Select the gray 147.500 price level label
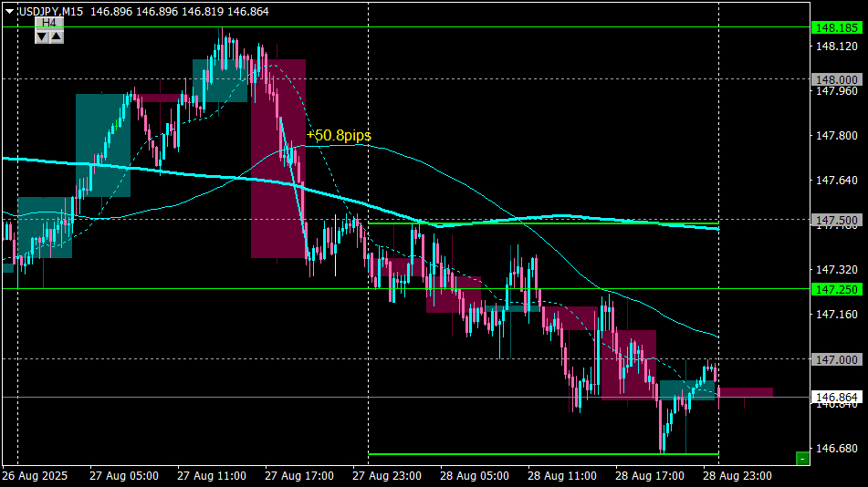Screen dimensions: 868x487 (x=836, y=221)
